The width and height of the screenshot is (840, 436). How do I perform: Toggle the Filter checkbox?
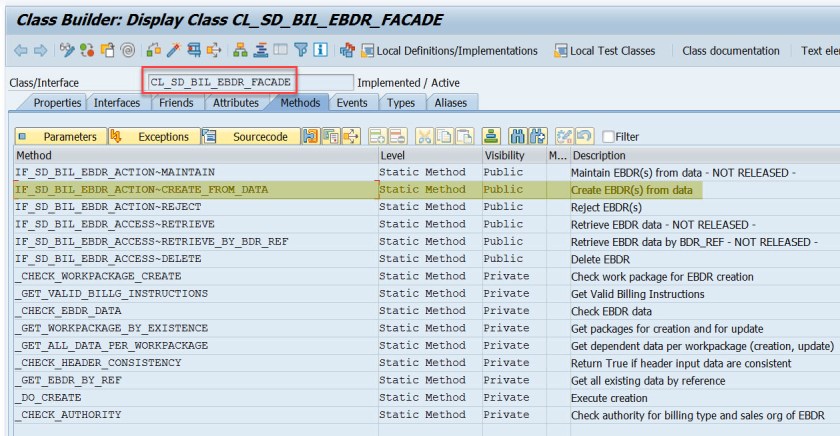[607, 137]
